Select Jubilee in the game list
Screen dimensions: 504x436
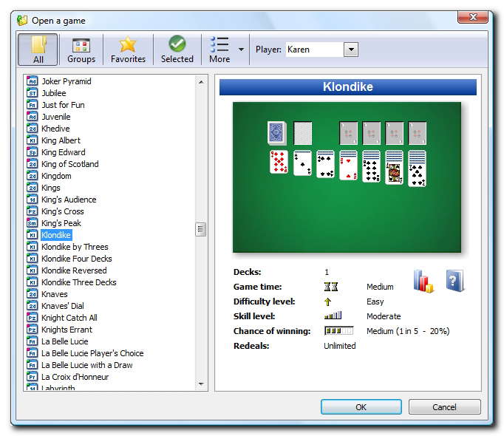(54, 93)
